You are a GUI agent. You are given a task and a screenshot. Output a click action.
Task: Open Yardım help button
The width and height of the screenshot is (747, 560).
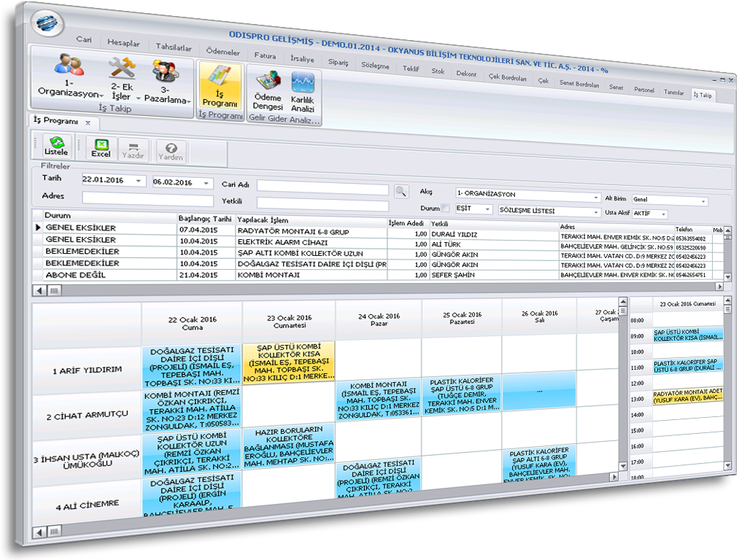click(171, 152)
